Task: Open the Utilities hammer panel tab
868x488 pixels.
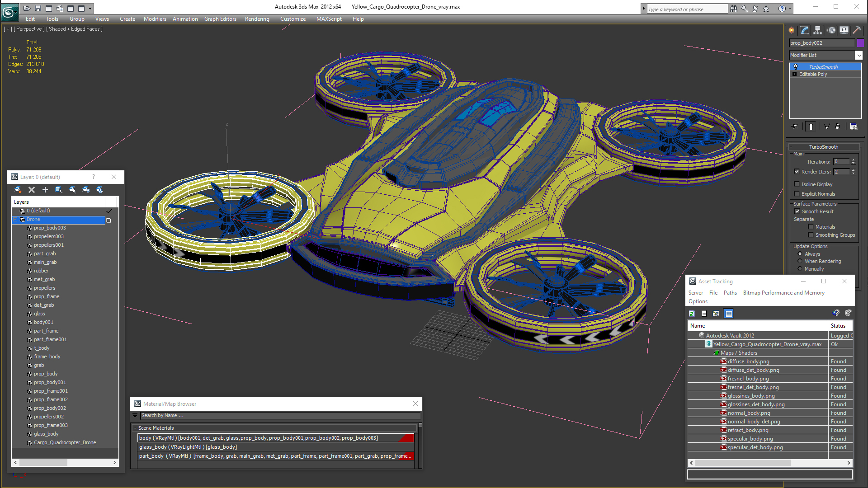Action: click(857, 30)
